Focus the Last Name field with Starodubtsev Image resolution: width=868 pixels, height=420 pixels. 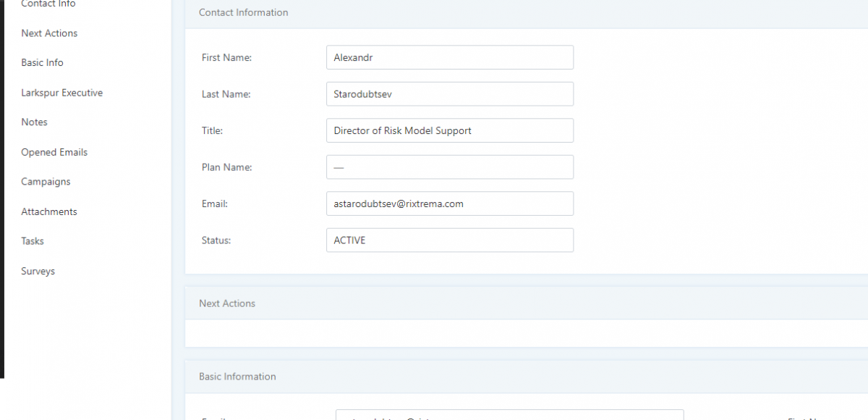pyautogui.click(x=449, y=94)
